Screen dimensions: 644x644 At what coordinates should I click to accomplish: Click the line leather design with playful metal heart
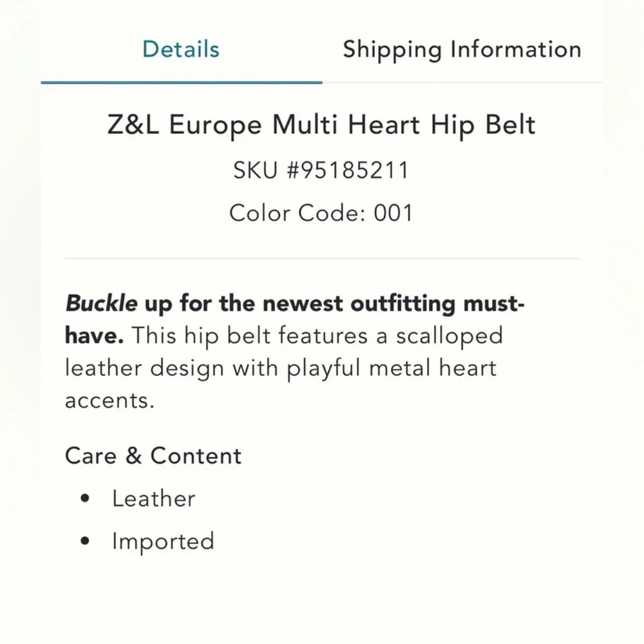pyautogui.click(x=281, y=368)
